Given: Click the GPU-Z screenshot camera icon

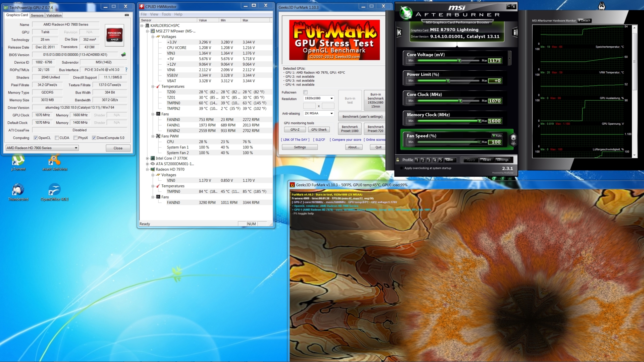Looking at the screenshot, I should coord(127,15).
